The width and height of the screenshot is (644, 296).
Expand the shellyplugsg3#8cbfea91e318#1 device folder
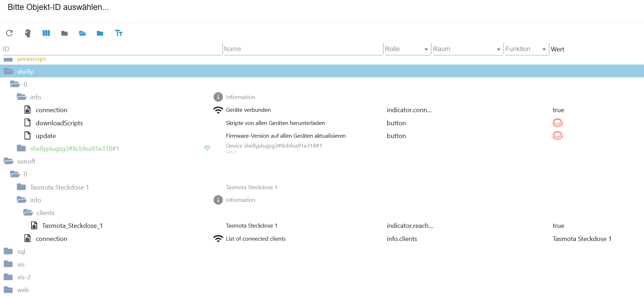point(22,148)
